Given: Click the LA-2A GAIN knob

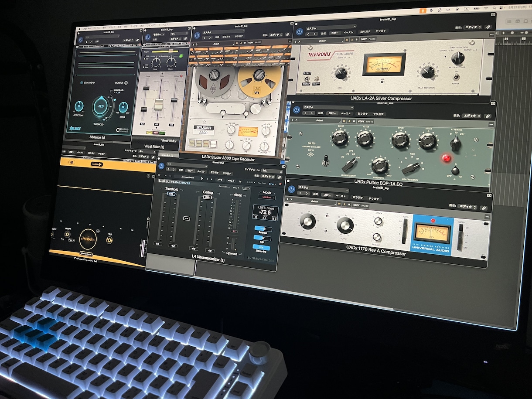Looking at the screenshot, I should [341, 73].
